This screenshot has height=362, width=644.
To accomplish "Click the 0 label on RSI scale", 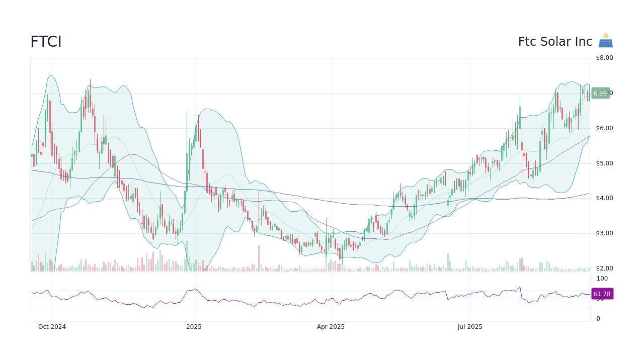I will click(598, 318).
